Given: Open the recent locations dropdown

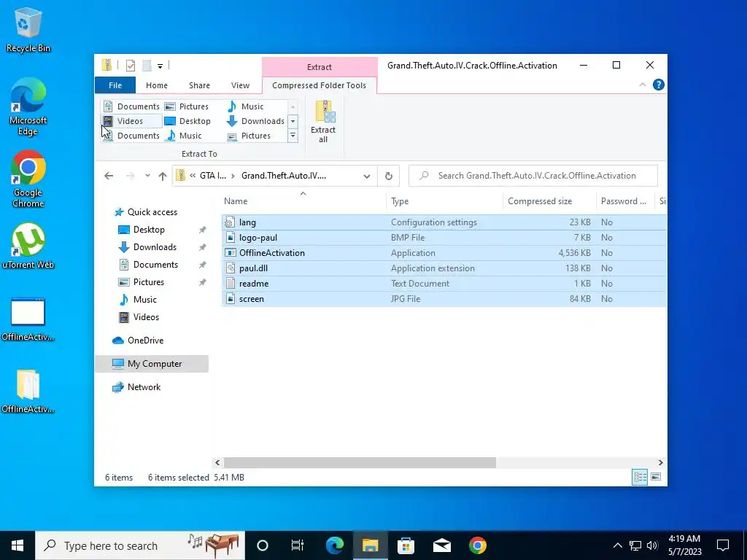Looking at the screenshot, I should click(147, 176).
